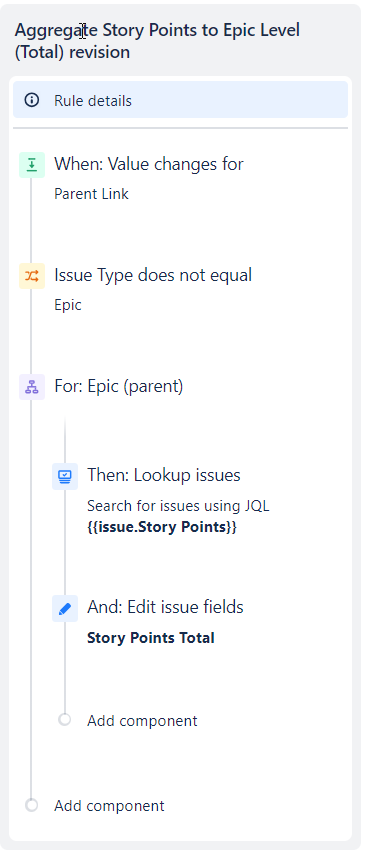Click the 'Story Points Total' field name
The width and height of the screenshot is (366, 853).
[151, 638]
